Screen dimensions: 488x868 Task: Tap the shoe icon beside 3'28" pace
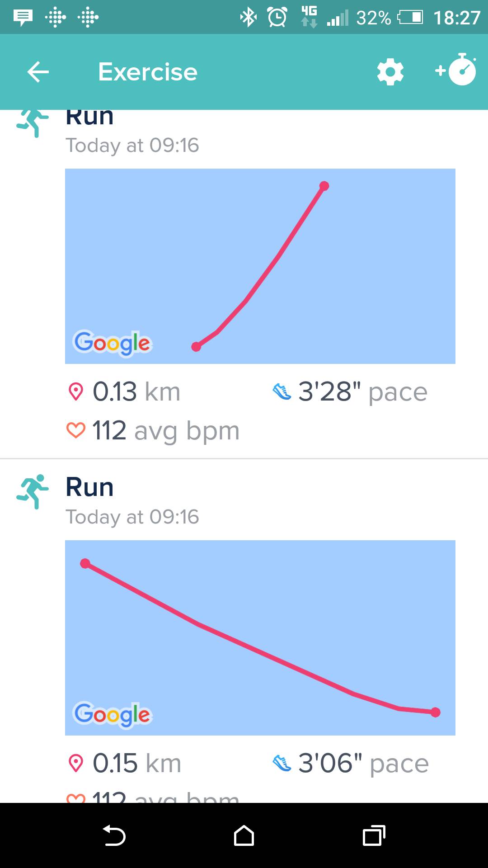coord(282,392)
